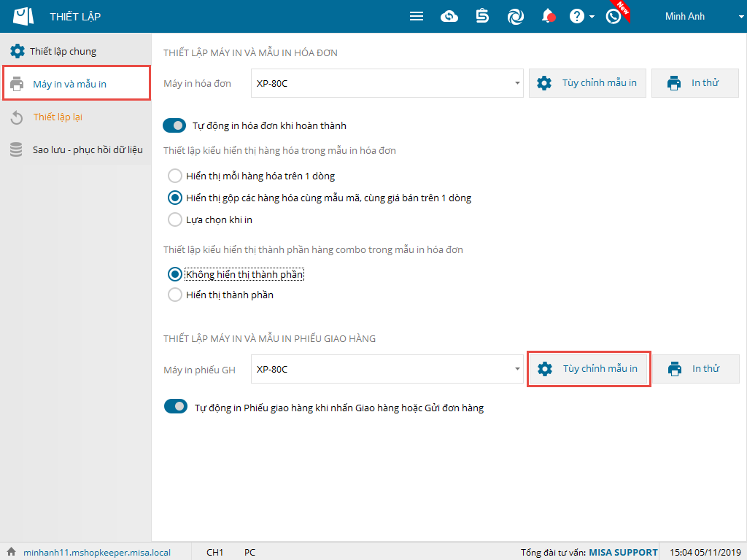
Task: Click In thử button for hóa đơn
Action: click(x=695, y=83)
